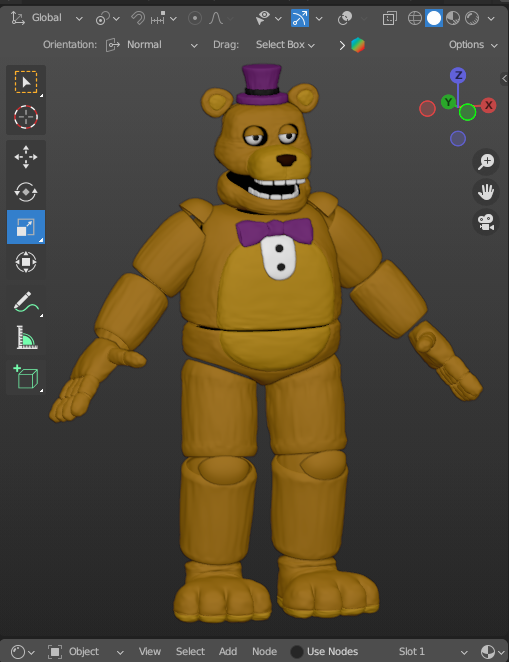Screen dimensions: 509x662
Task: Toggle proportional editing circle icon
Action: pos(195,18)
